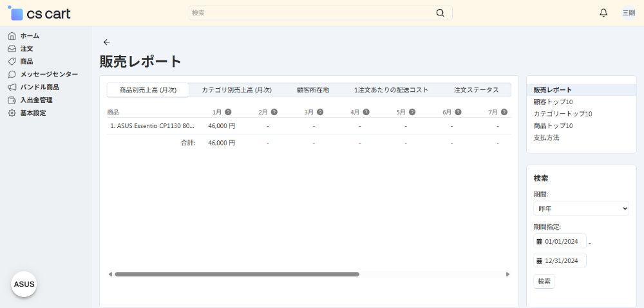Click the help icon next to 7月
This screenshot has width=644, height=308.
point(504,112)
